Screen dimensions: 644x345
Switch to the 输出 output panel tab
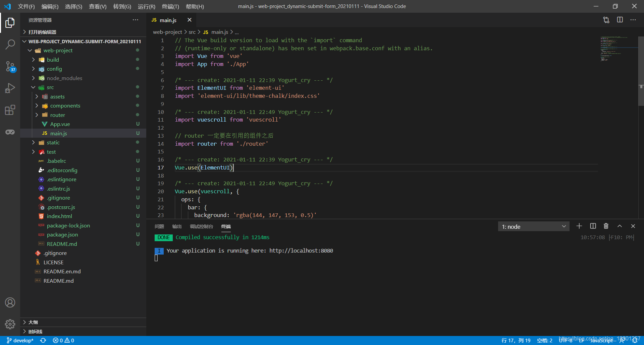point(177,226)
